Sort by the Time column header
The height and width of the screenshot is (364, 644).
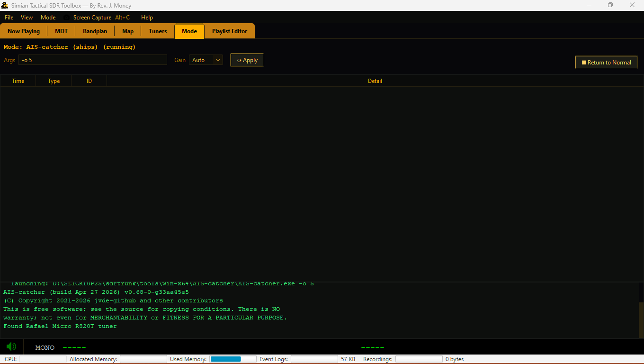click(18, 81)
